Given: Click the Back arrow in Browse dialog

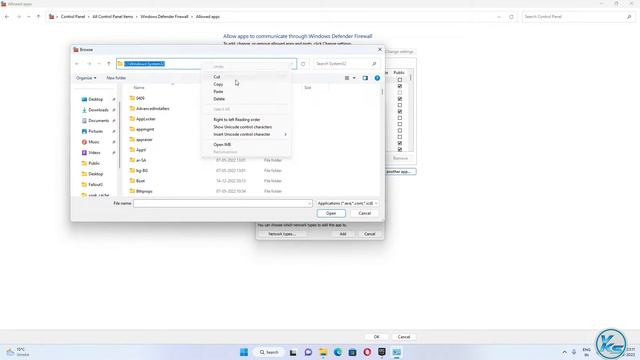Looking at the screenshot, I should click(77, 64).
